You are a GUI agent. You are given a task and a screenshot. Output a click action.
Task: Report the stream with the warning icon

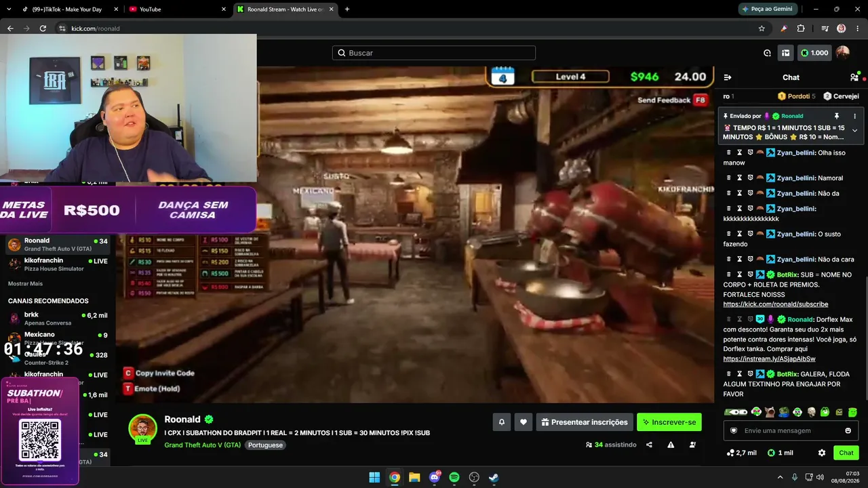point(671,445)
